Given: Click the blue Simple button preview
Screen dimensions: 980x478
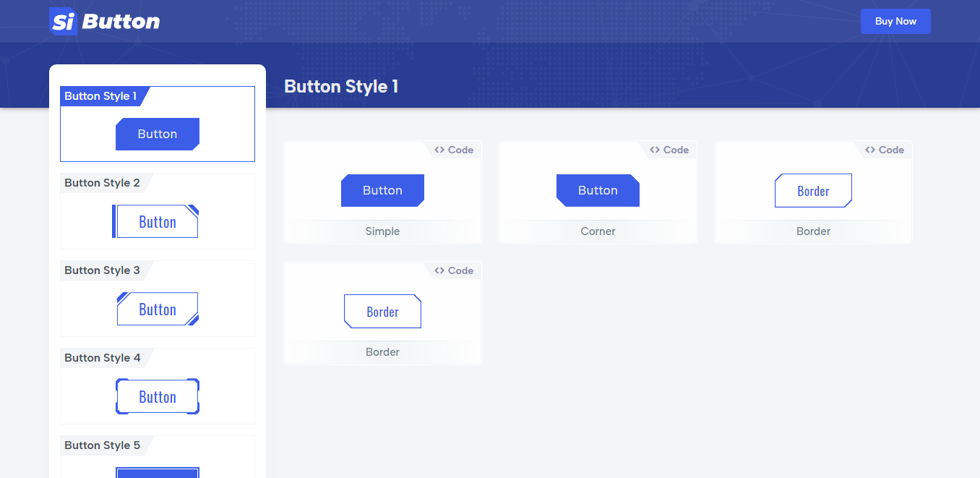Looking at the screenshot, I should [382, 190].
